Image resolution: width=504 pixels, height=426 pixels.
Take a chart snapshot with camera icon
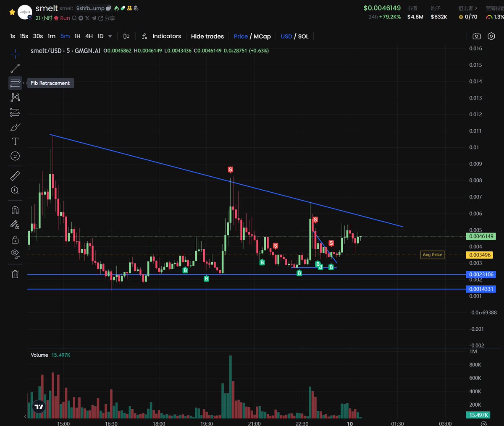pos(477,37)
